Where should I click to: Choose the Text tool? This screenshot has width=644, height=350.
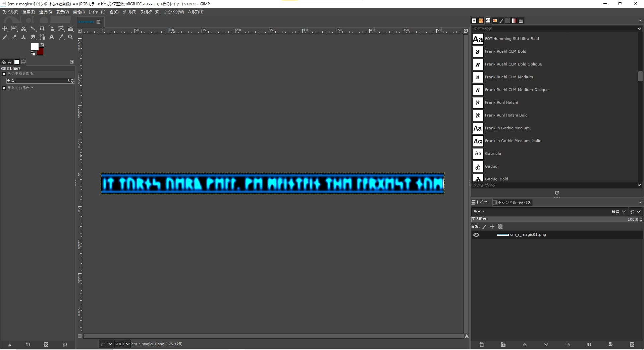51,37
